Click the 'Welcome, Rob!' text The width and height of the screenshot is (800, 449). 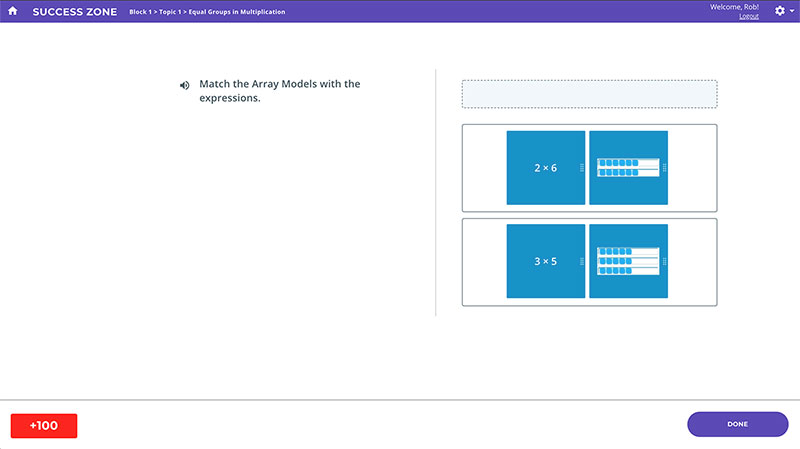click(734, 7)
